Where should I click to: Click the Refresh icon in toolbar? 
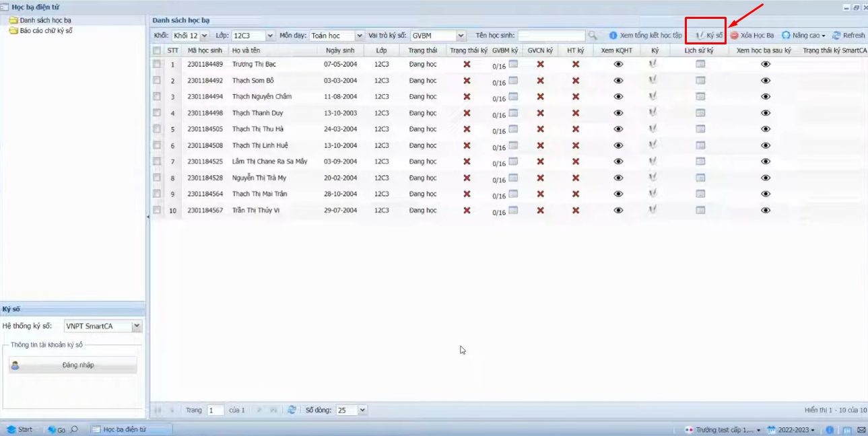[x=836, y=35]
